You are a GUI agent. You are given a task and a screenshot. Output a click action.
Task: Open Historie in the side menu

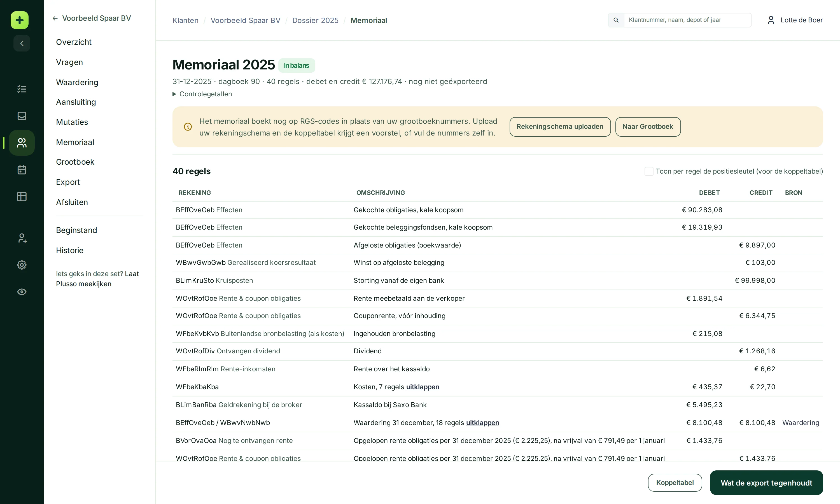pyautogui.click(x=70, y=250)
